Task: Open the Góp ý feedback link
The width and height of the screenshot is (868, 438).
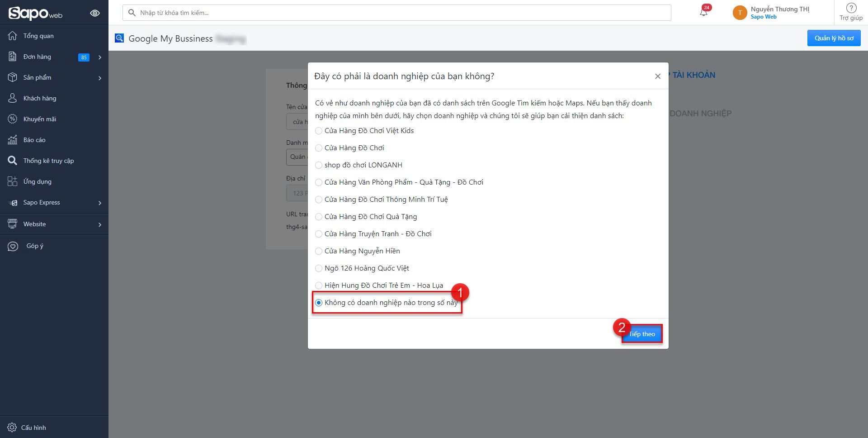Action: coord(35,246)
